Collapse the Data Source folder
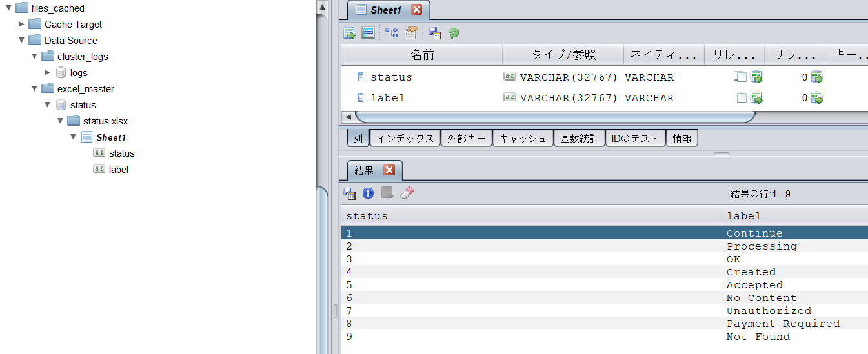The width and height of the screenshot is (868, 354). (x=21, y=40)
